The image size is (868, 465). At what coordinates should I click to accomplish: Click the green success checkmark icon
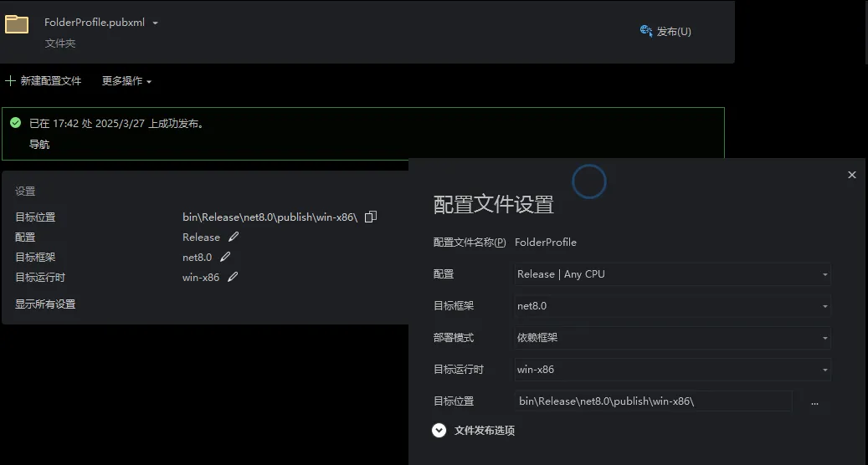click(16, 123)
